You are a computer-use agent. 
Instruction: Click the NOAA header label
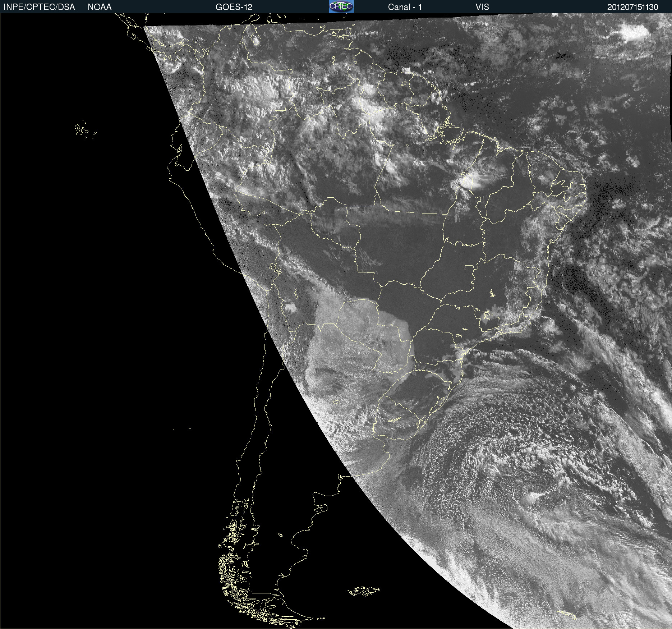click(x=100, y=7)
